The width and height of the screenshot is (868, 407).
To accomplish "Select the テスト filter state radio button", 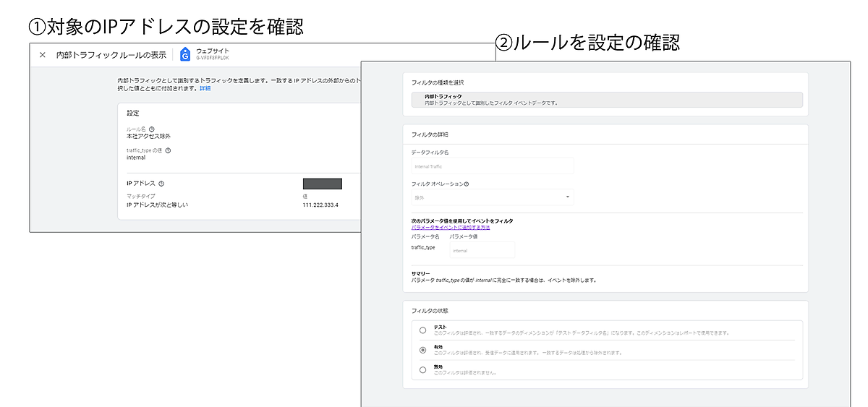I will 423,330.
